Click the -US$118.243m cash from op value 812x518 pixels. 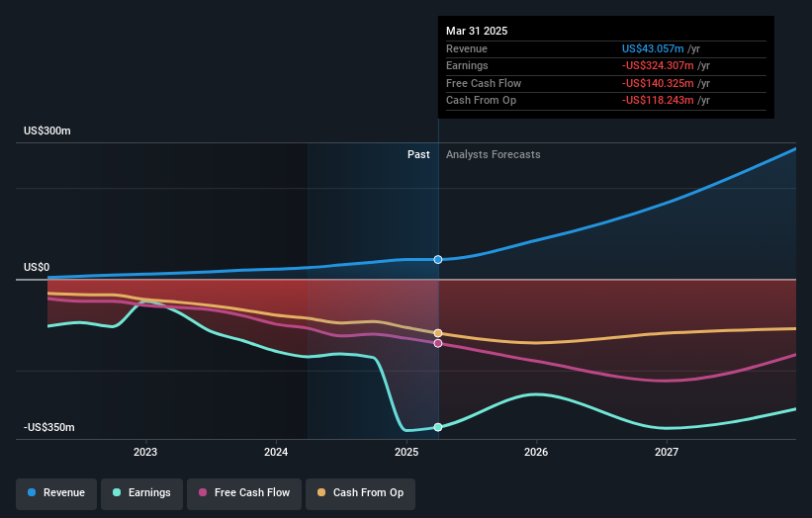pyautogui.click(x=658, y=101)
